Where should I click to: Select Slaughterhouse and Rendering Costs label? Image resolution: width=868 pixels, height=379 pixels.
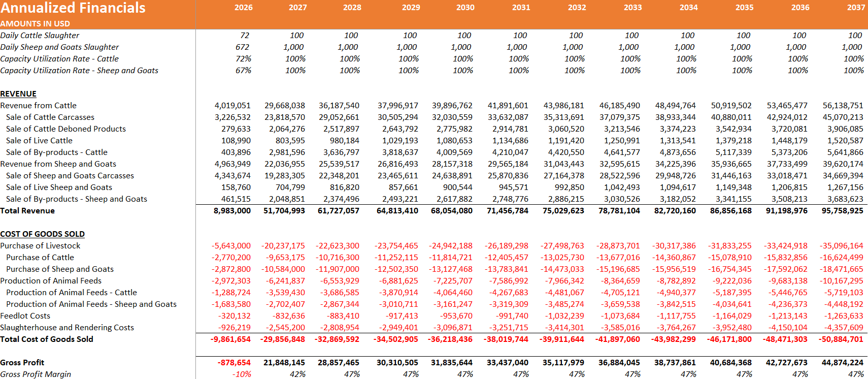coord(67,327)
